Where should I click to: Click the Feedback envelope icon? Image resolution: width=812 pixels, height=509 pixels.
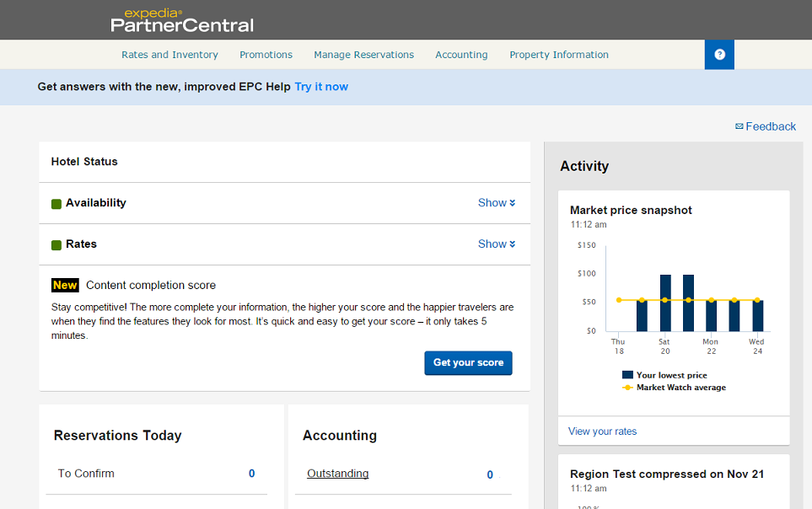[739, 126]
